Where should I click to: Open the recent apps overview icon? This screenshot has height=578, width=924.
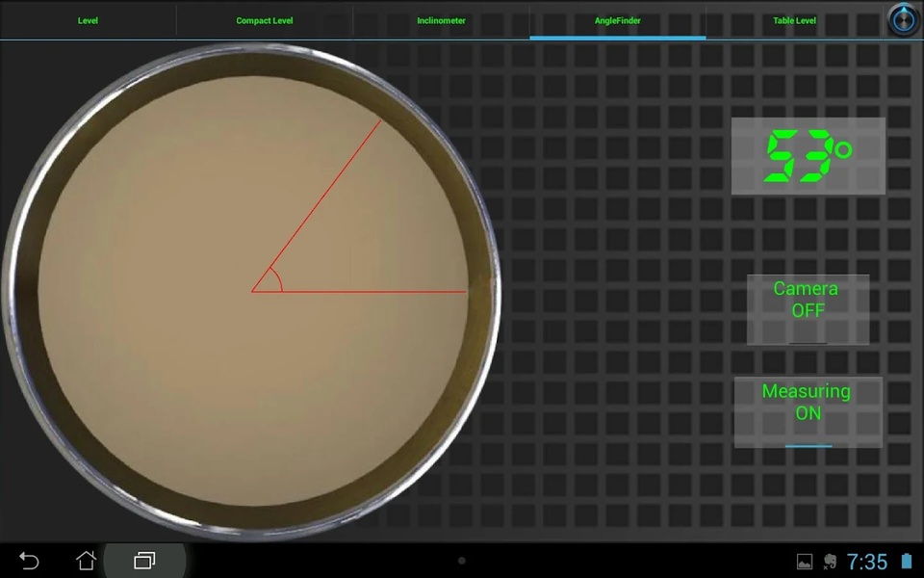144,561
